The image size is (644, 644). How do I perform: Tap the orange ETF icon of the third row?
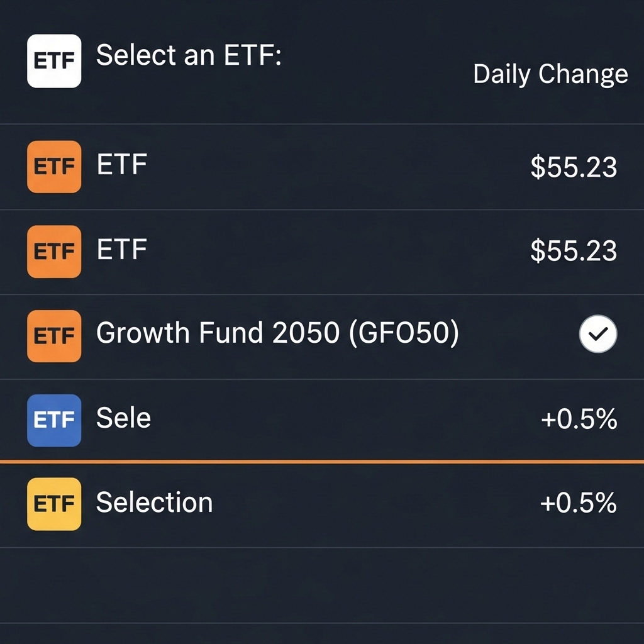click(53, 336)
